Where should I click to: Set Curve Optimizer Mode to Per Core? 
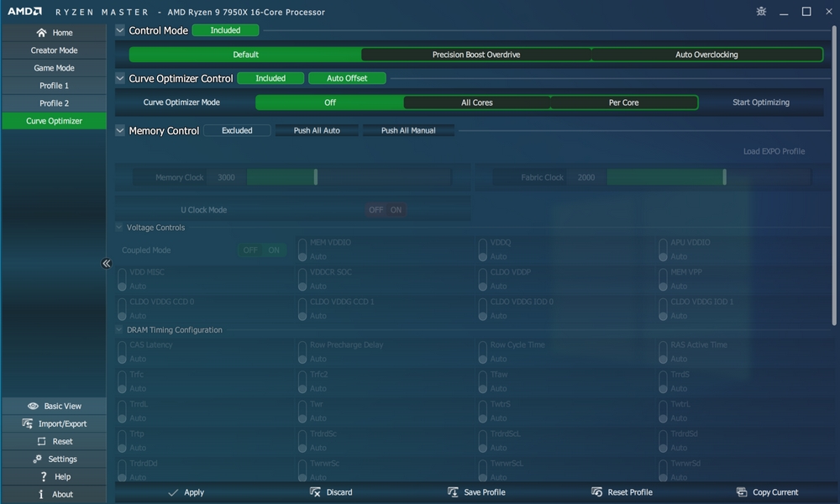[623, 102]
